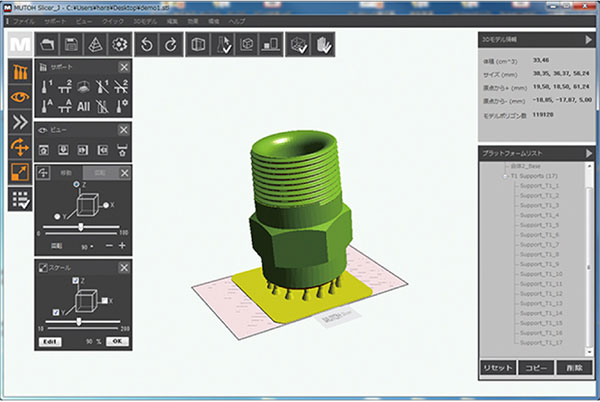Viewport: 600px width, 402px height.
Task: Expand the 3D model info panel arrow
Action: coord(589,39)
